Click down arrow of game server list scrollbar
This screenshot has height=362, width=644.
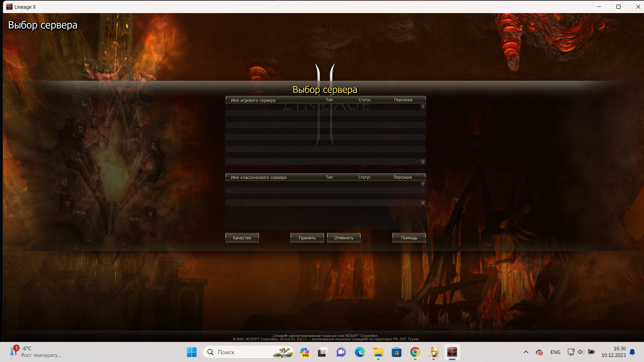click(423, 162)
